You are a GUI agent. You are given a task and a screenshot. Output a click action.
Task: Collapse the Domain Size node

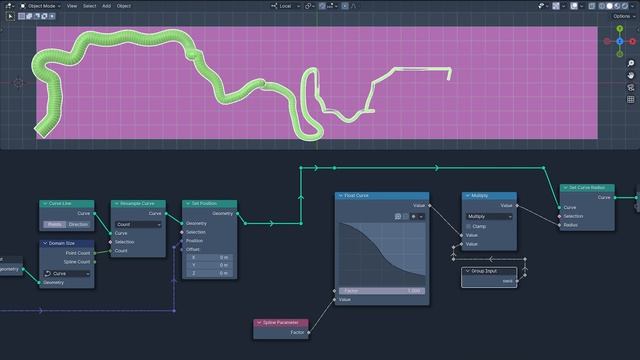point(44,243)
